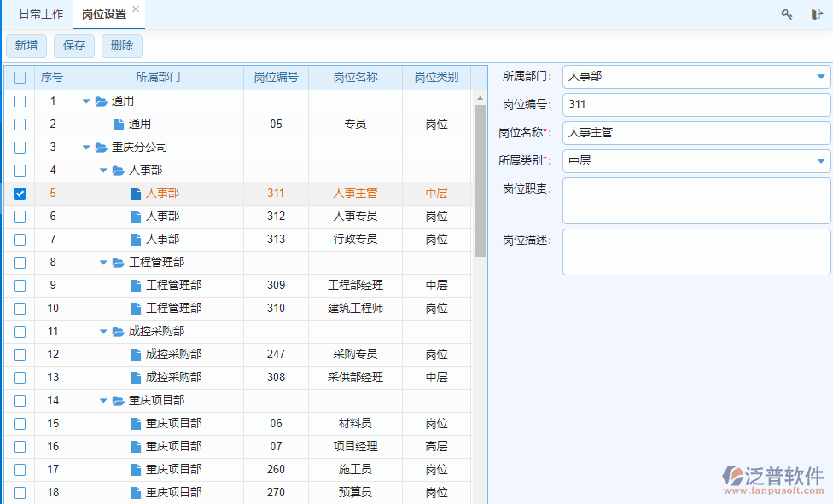Click the logout door icon
The width and height of the screenshot is (833, 504).
[x=816, y=14]
